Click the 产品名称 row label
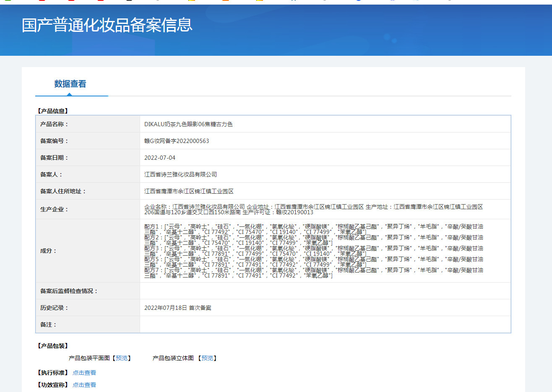552x392 pixels. pyautogui.click(x=54, y=124)
